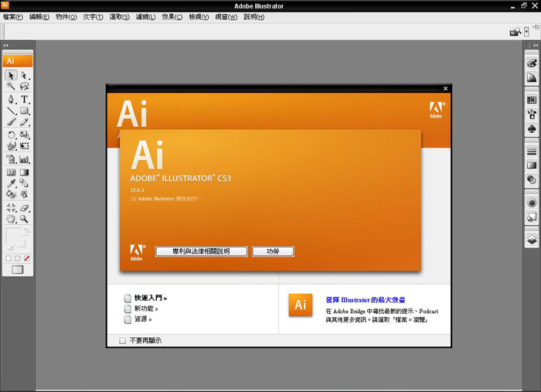
Task: Select the Type tool
Action: (24, 100)
